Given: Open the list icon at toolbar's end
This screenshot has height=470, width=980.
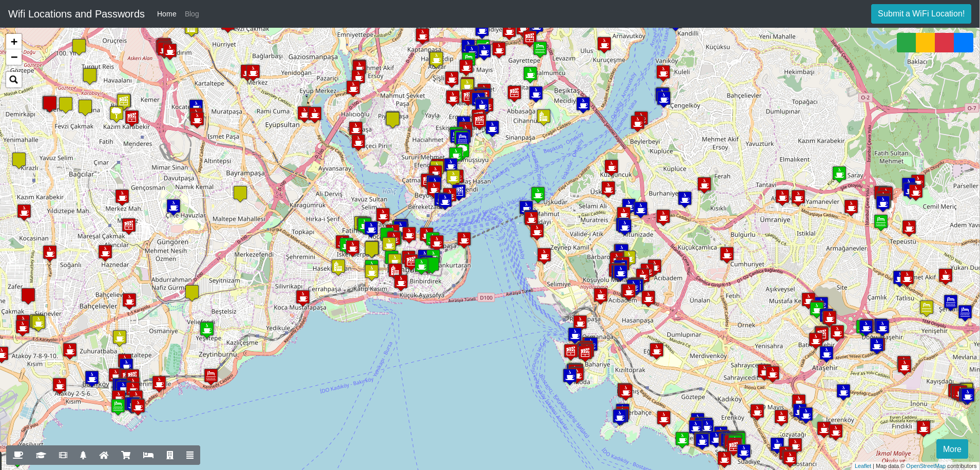Looking at the screenshot, I should pos(189,455).
